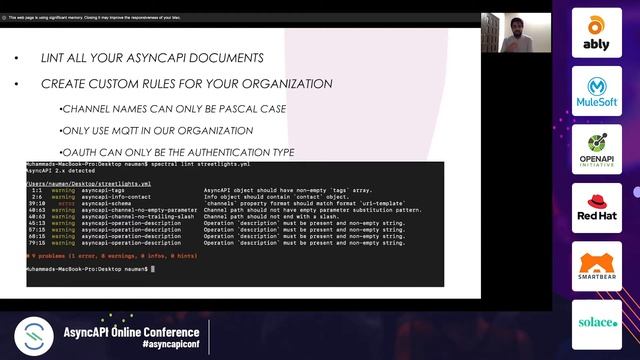Click the ably sponsor logo
Screen dimensions: 640x360
[x=597, y=33]
